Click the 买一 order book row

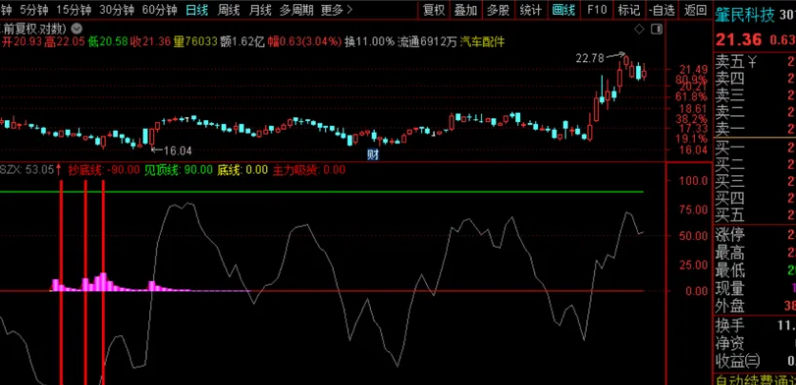click(x=755, y=148)
